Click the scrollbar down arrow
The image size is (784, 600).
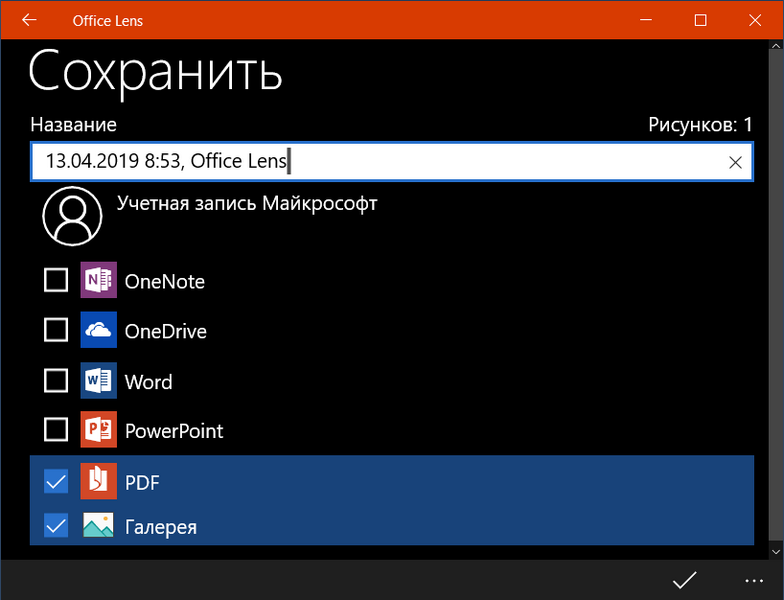(776, 552)
